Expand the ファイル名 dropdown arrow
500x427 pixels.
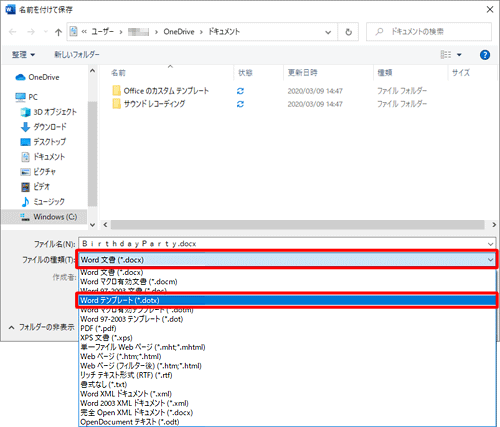click(491, 244)
